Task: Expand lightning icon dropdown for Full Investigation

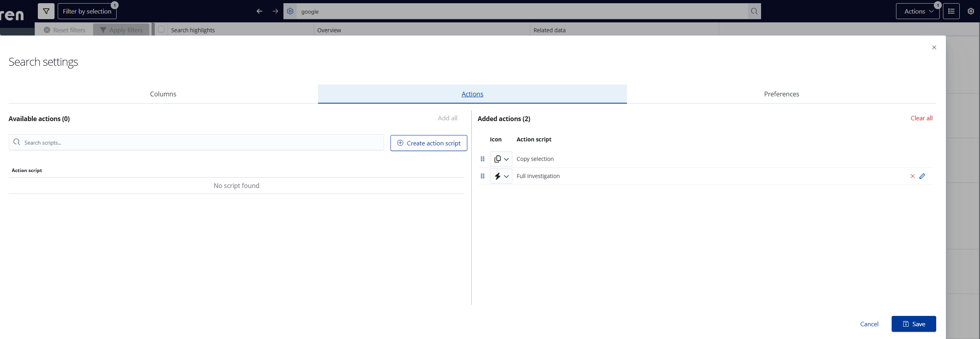Action: click(501, 176)
